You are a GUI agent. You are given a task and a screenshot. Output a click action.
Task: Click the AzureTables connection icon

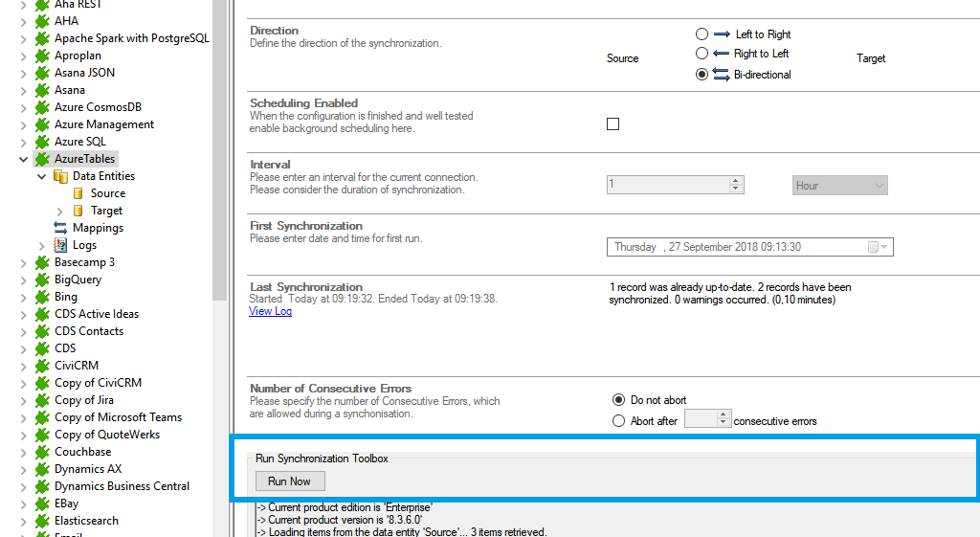[x=42, y=159]
